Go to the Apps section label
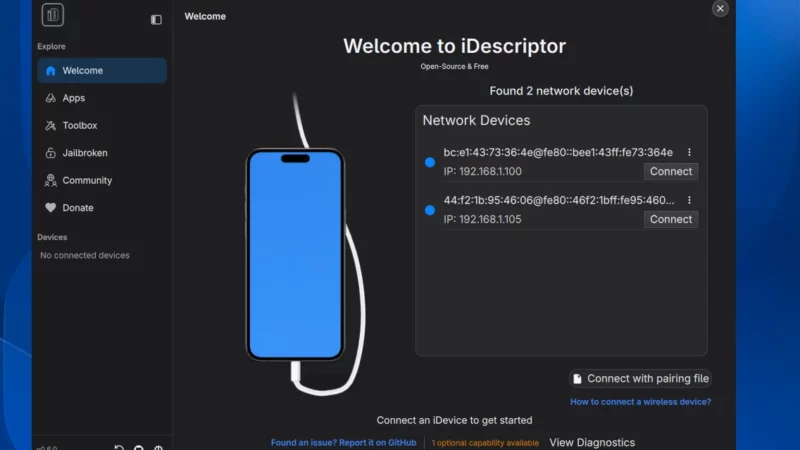Image resolution: width=800 pixels, height=450 pixels. pyautogui.click(x=73, y=98)
